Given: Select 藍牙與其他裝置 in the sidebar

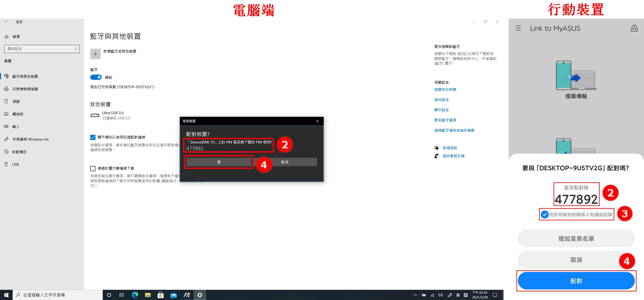Looking at the screenshot, I should pyautogui.click(x=25, y=76).
